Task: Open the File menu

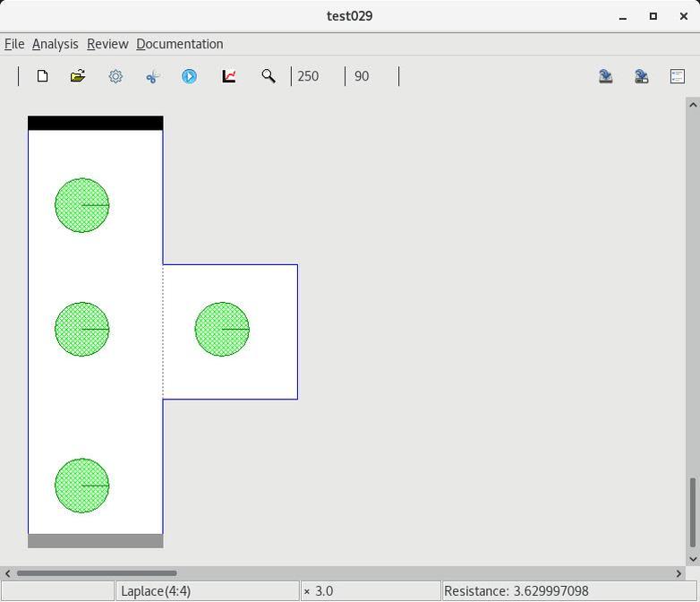Action: click(14, 44)
